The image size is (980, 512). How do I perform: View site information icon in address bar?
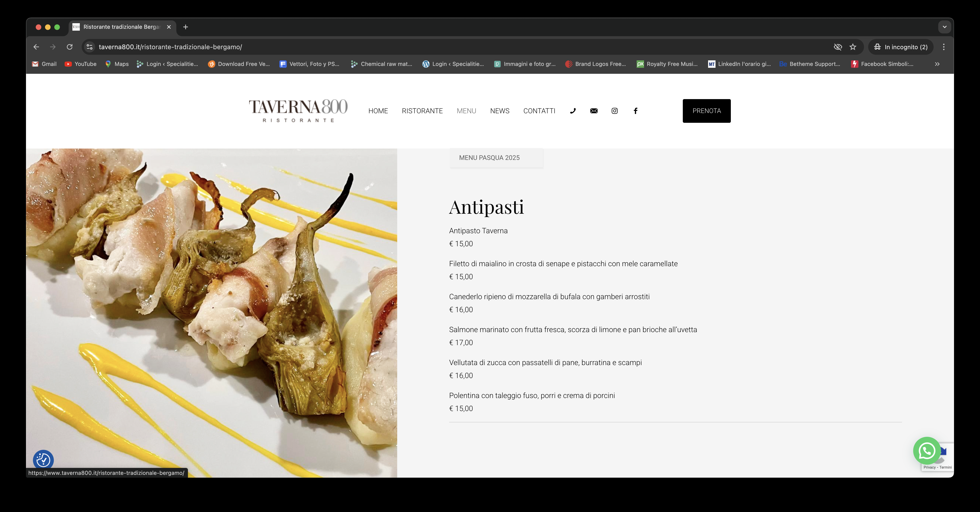[89, 47]
